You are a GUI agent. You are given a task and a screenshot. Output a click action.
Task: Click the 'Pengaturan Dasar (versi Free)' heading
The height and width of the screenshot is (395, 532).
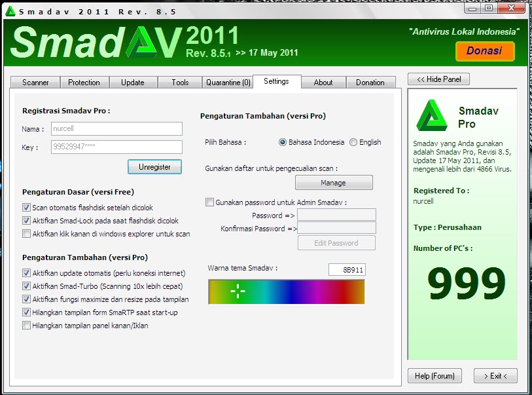[x=78, y=192]
